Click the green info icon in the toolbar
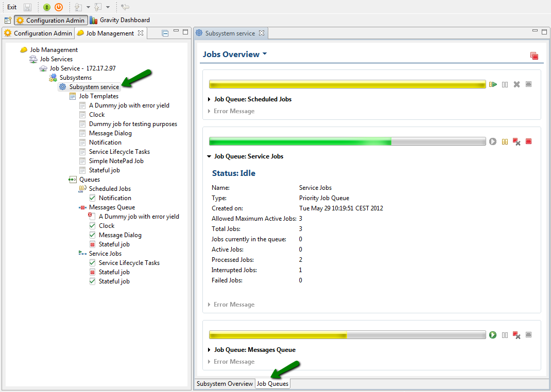Image resolution: width=551 pixels, height=392 pixels. [x=47, y=7]
